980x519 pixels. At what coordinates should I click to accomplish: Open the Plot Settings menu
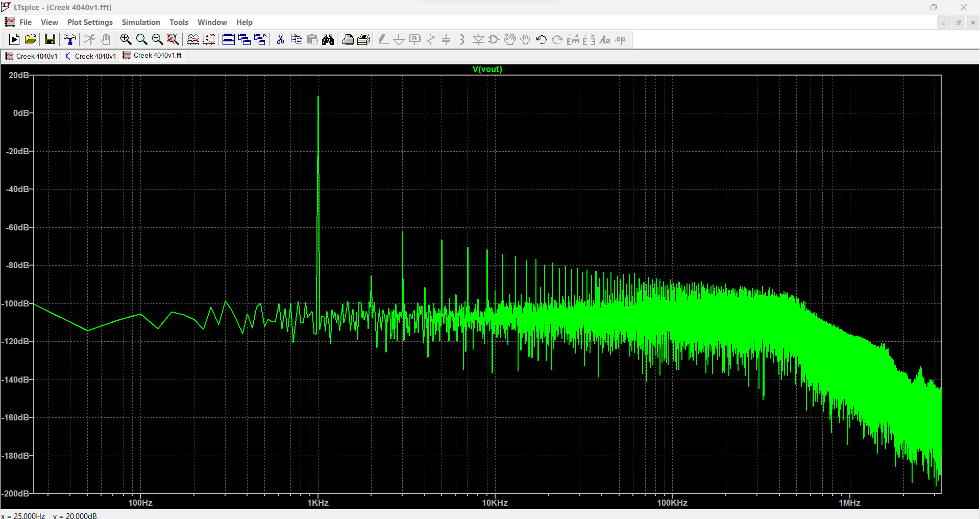[90, 22]
